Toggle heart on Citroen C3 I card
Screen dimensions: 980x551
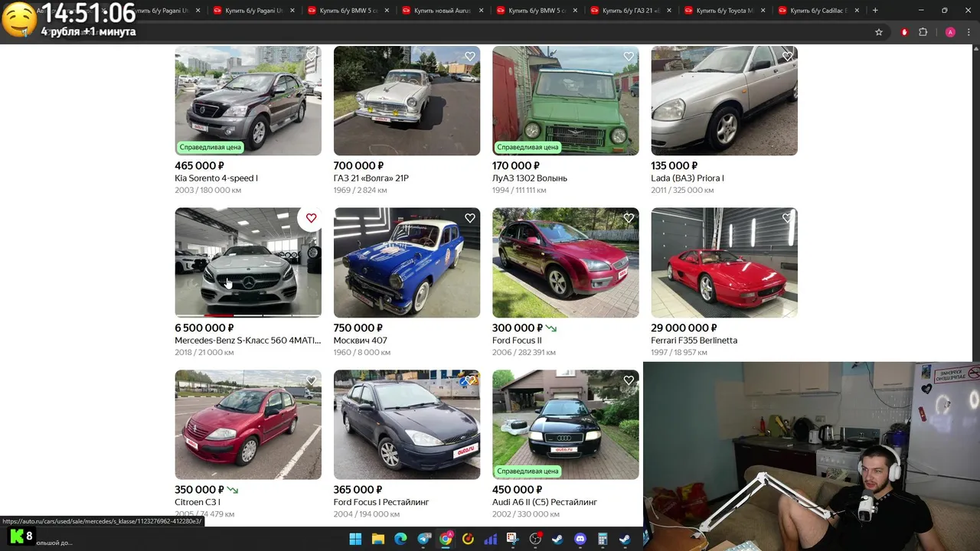(311, 380)
